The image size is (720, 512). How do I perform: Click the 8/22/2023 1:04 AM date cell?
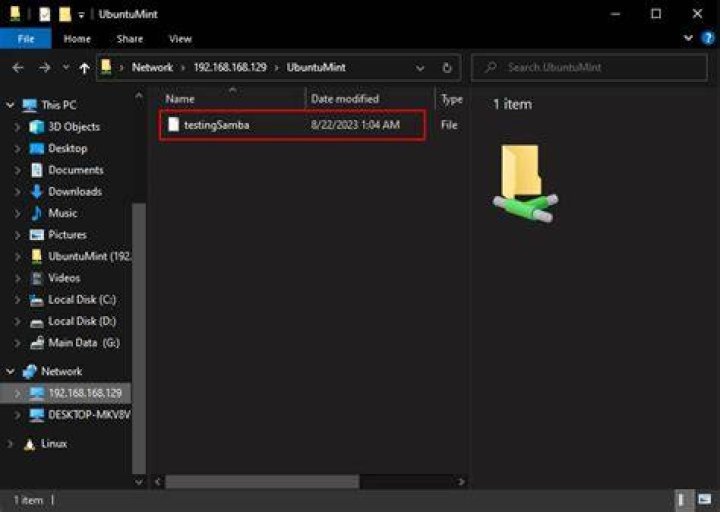click(355, 125)
